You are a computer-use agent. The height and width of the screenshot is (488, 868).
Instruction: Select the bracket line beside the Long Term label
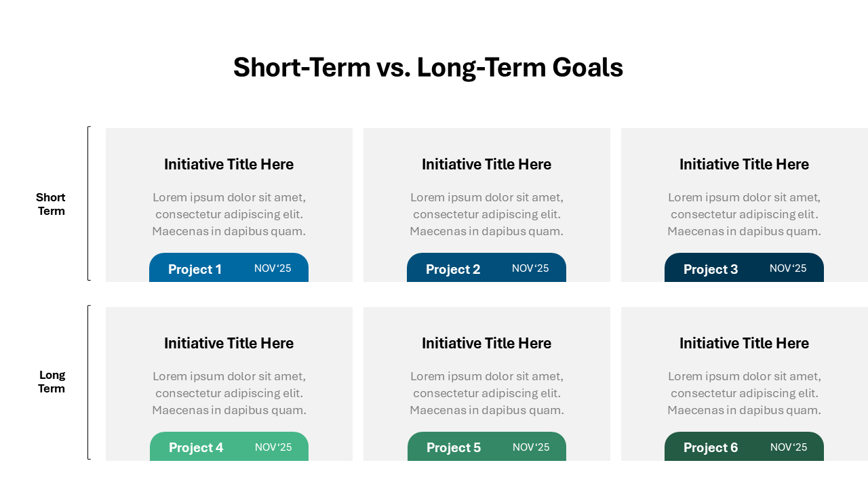88,382
